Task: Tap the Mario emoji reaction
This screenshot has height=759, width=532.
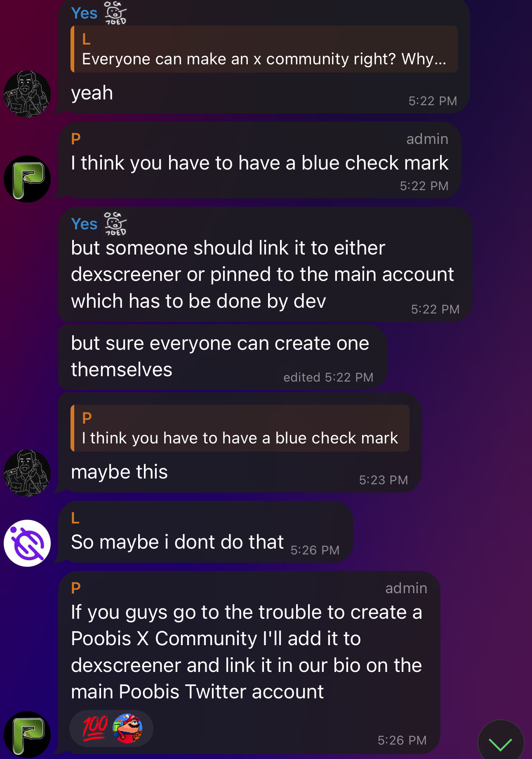Action: coord(127,728)
